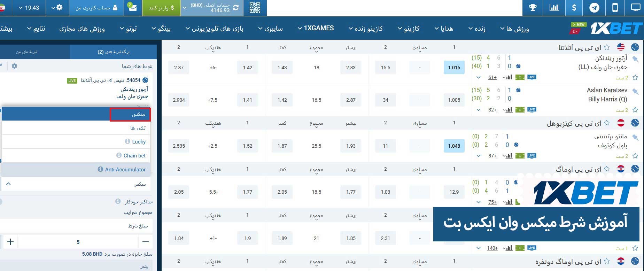Viewport: 644px width, 271px height.
Task: Open 87+ additional markets link
Action: [x=492, y=156]
